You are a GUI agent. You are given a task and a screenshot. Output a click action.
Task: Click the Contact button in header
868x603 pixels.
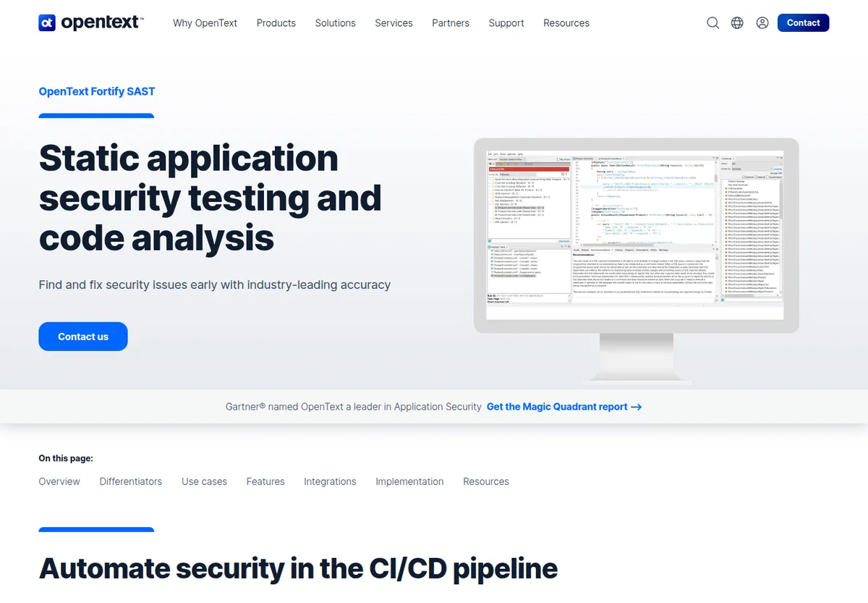coord(803,22)
